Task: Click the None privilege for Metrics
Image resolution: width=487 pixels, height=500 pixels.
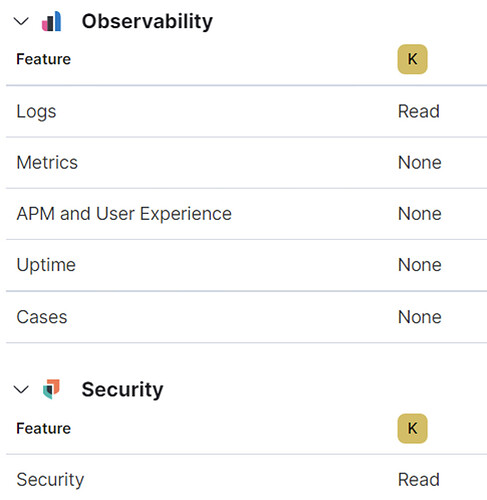Action: (x=420, y=163)
